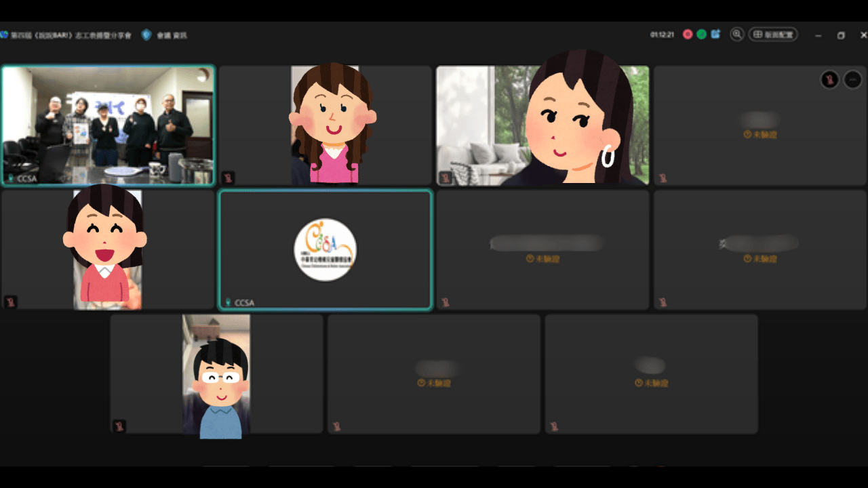Open the 版面配置 layout dropdown
This screenshot has height=488, width=868.
(773, 35)
